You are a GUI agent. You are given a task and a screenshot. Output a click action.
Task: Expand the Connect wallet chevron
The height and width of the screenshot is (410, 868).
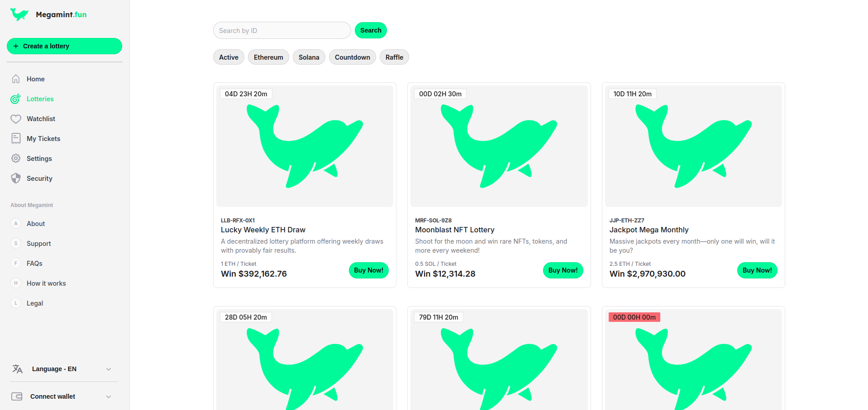click(109, 396)
